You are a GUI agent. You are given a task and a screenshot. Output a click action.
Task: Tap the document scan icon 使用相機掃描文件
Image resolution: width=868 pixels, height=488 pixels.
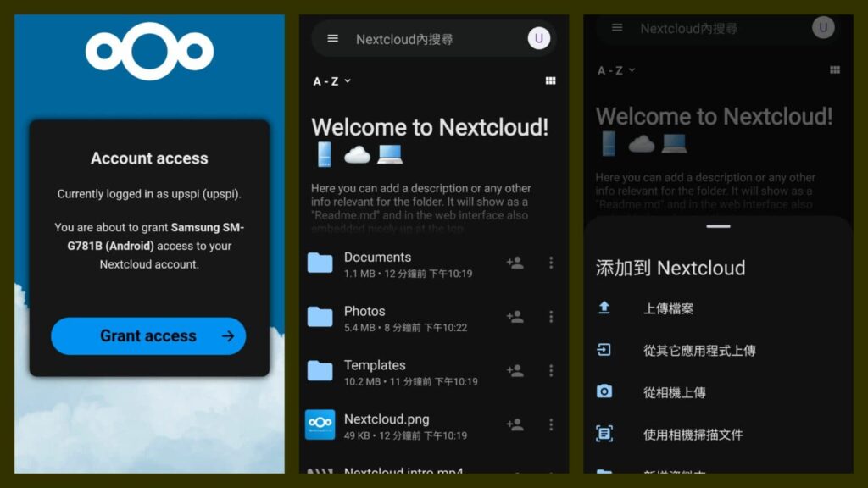click(604, 434)
